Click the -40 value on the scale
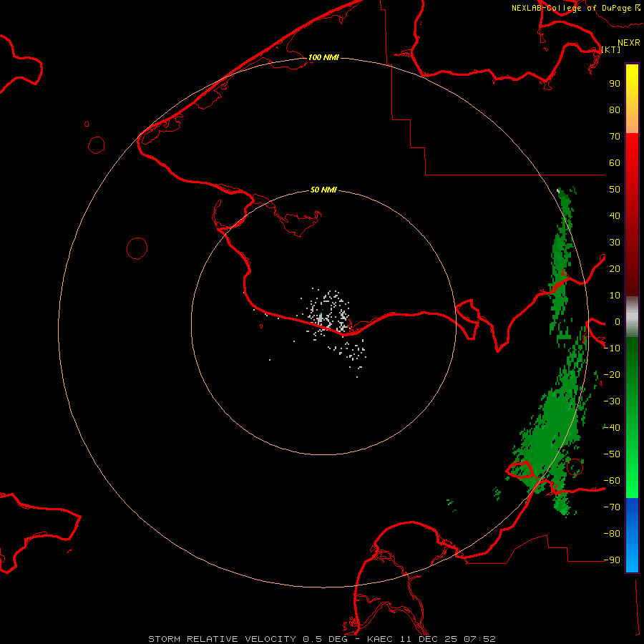The image size is (644, 644). (x=612, y=428)
